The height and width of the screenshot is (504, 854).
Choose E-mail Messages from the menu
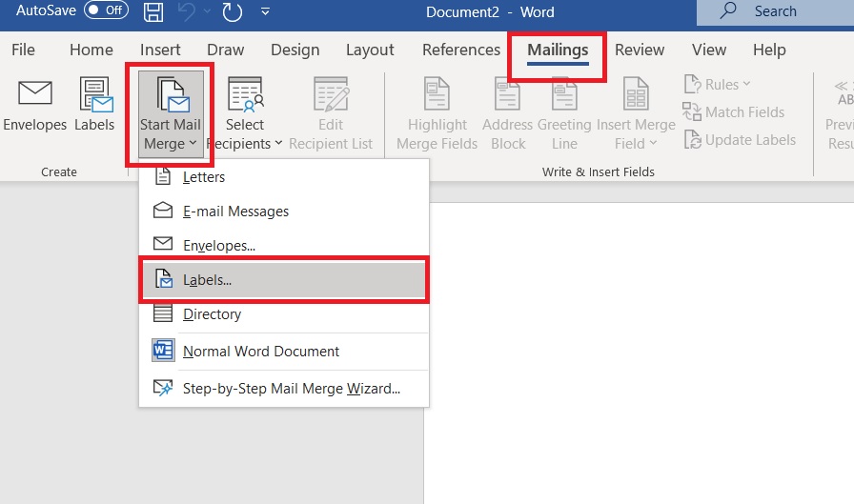pyautogui.click(x=284, y=212)
